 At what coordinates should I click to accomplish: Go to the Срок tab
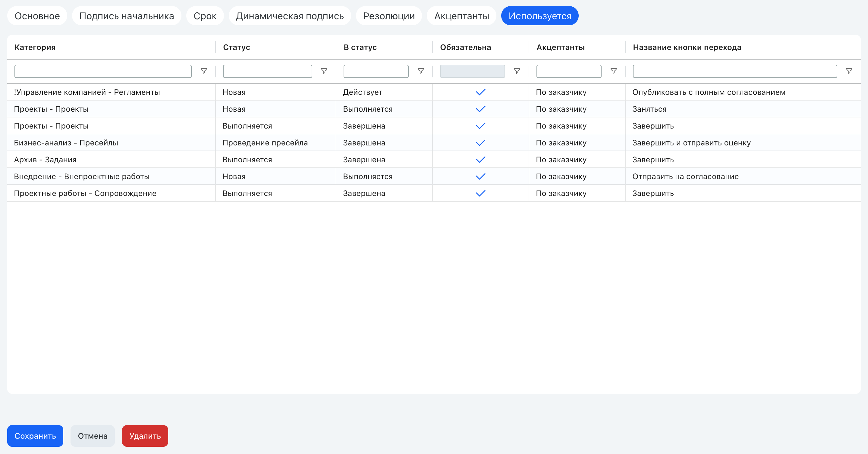(x=205, y=16)
